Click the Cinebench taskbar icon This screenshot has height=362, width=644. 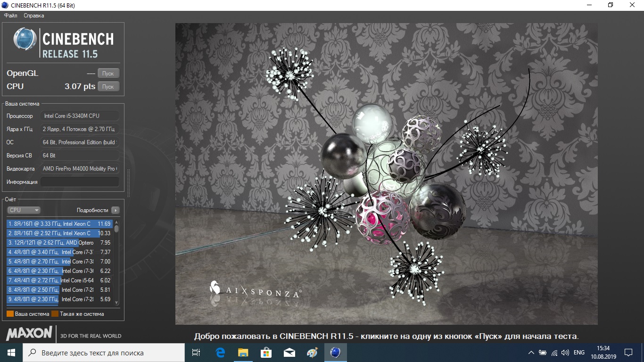336,353
